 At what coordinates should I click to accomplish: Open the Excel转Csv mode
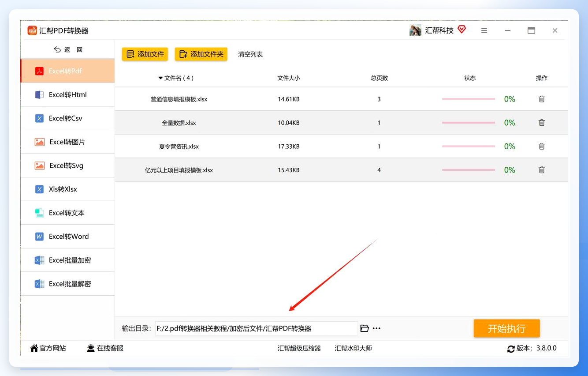[x=67, y=118]
